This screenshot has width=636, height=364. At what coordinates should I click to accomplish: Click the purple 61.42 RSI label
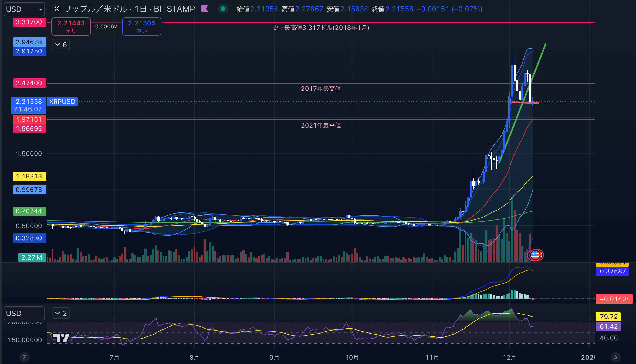click(608, 327)
